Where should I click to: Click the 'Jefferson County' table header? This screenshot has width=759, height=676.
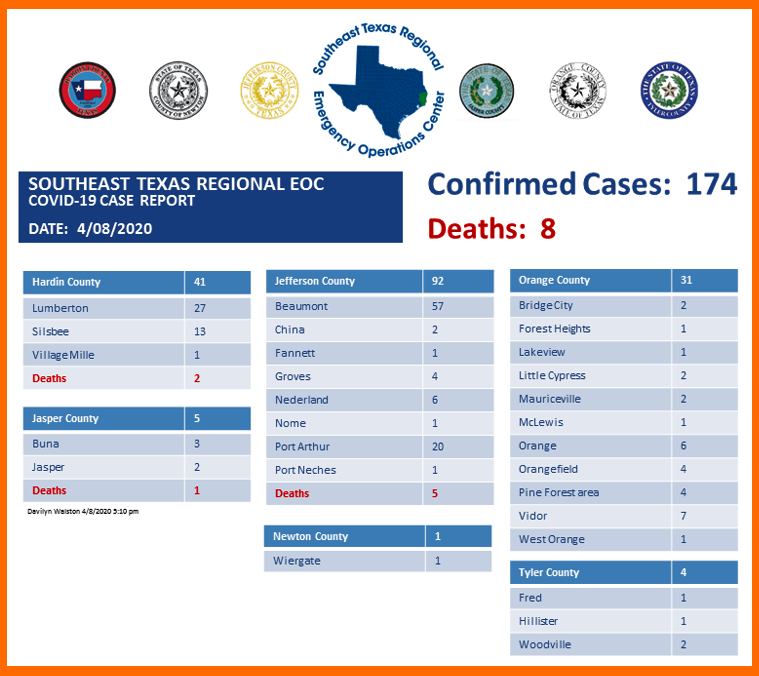pyautogui.click(x=380, y=281)
